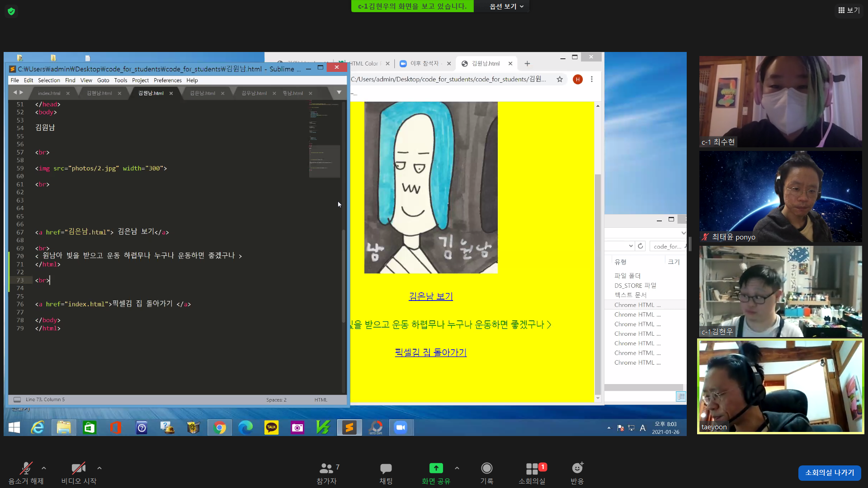Click the Zoom encryption shield icon

pyautogui.click(x=11, y=11)
